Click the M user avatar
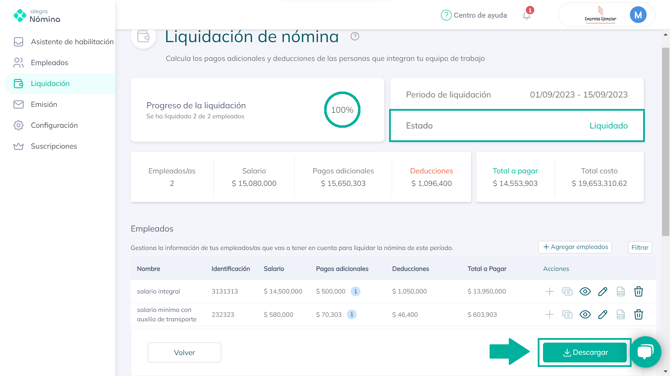This screenshot has height=376, width=670. tap(638, 15)
